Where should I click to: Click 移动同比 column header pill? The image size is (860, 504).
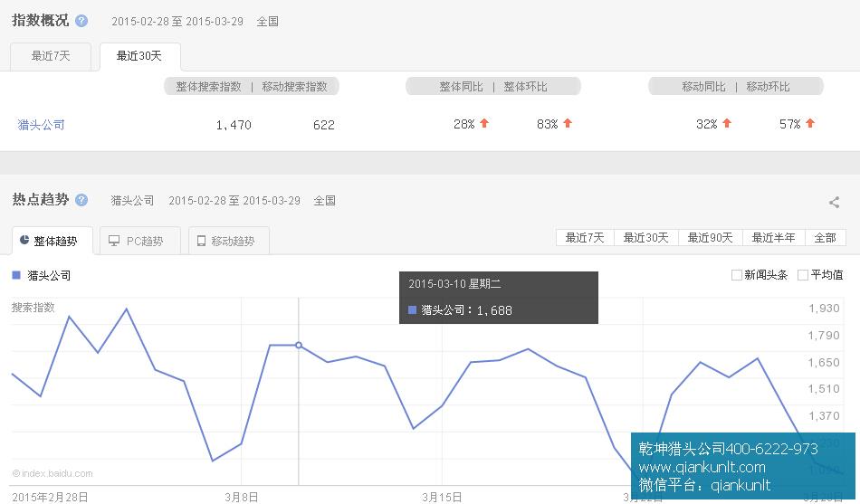[x=703, y=87]
